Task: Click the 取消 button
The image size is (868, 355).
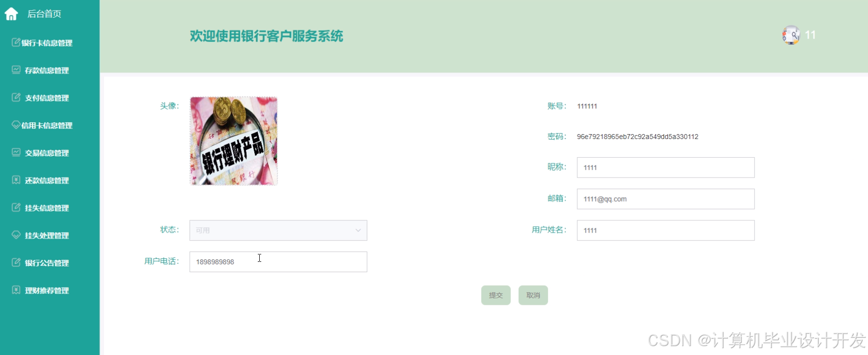Action: 533,295
